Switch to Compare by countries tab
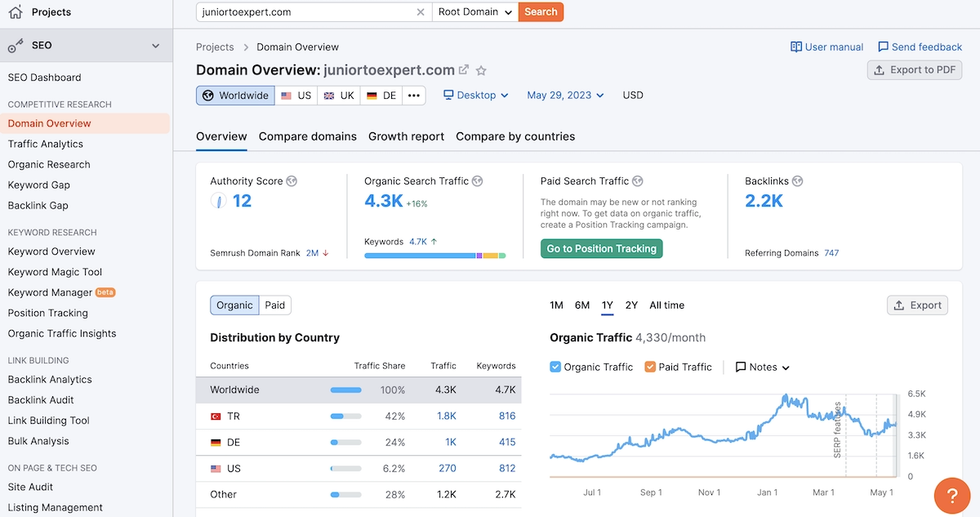Screen dimensions: 980x517 (515, 136)
